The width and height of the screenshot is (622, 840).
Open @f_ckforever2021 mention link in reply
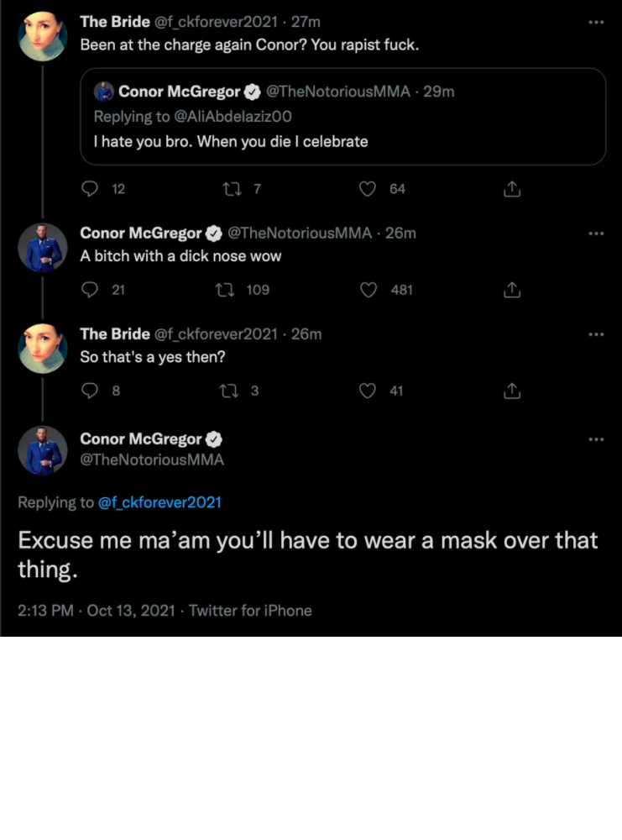(159, 502)
